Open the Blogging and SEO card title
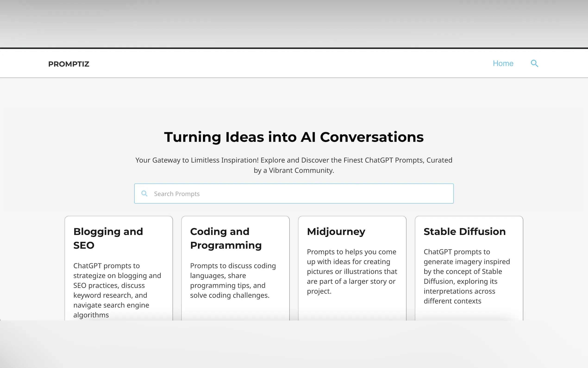 click(x=108, y=238)
